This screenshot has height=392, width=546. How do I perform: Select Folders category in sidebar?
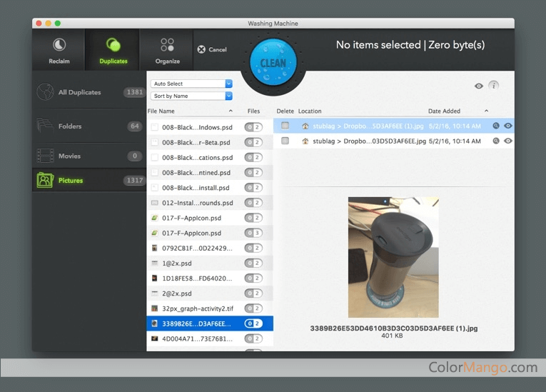click(x=89, y=126)
